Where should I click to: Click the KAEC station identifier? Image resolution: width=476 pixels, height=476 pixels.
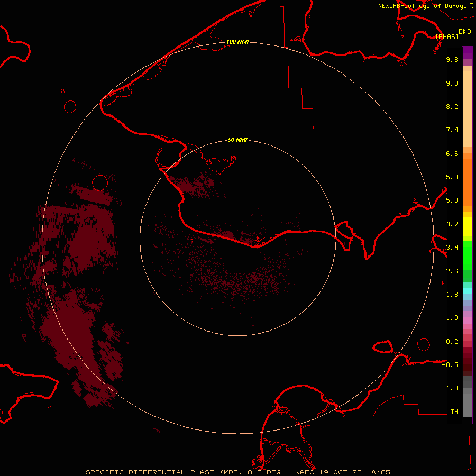305,472
